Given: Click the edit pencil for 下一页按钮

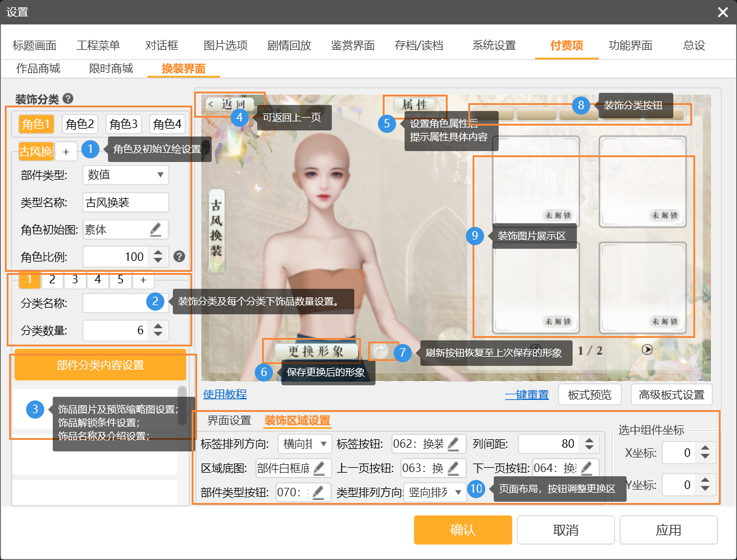Looking at the screenshot, I should (x=586, y=468).
